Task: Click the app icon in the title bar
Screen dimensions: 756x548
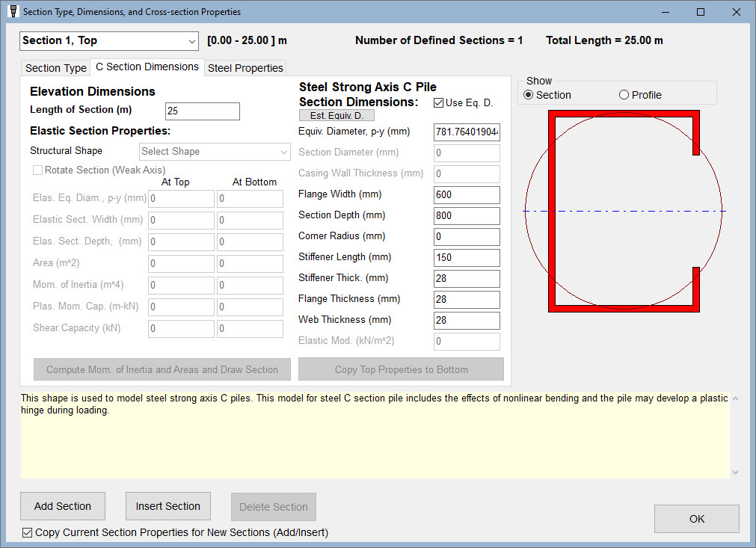Action: (13, 11)
